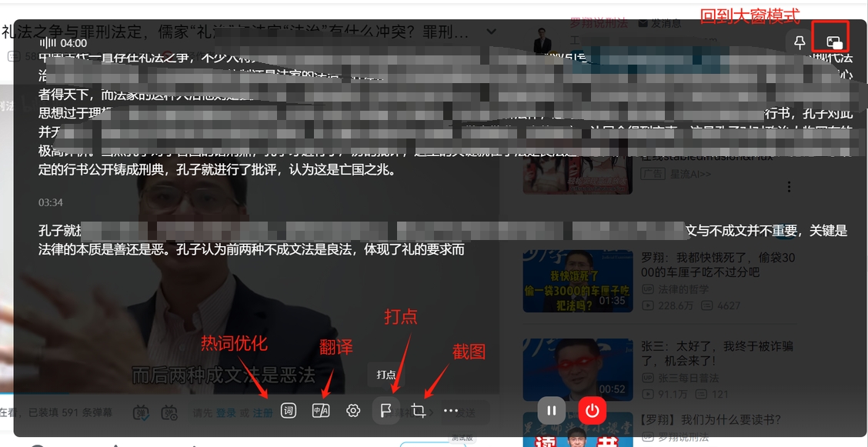The image size is (868, 447).
Task: Take a screenshot with the crop icon
Action: (x=419, y=411)
